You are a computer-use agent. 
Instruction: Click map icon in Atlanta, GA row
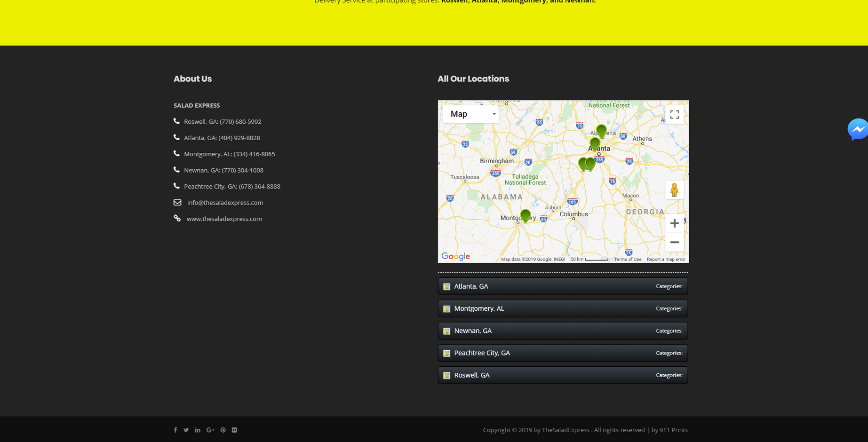(x=447, y=286)
